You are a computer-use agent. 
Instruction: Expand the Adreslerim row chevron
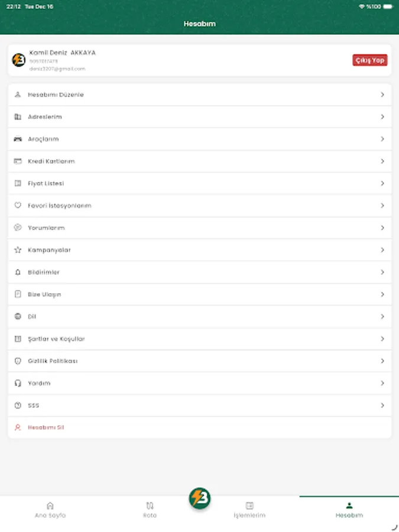(x=383, y=116)
